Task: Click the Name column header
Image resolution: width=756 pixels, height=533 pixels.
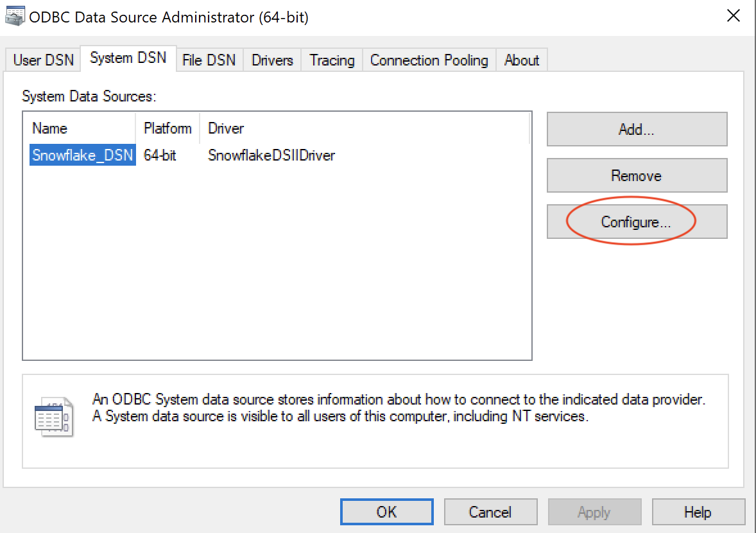Action: point(49,128)
